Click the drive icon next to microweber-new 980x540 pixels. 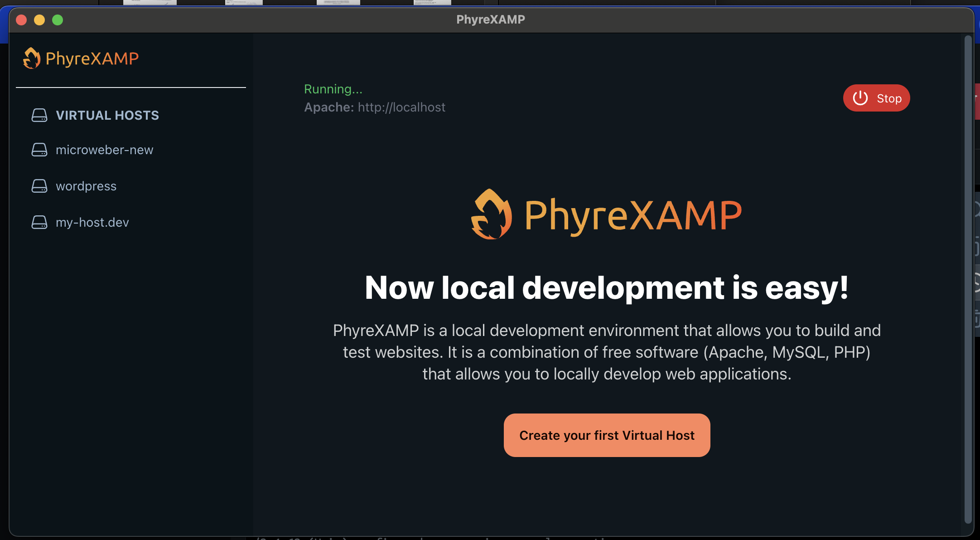39,150
